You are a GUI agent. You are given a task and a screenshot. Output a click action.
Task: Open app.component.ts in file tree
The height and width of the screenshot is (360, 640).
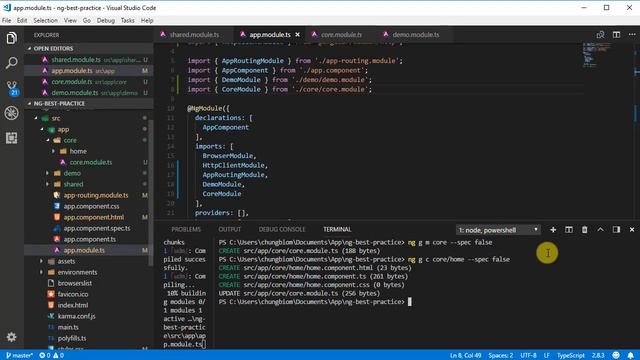tap(90, 240)
